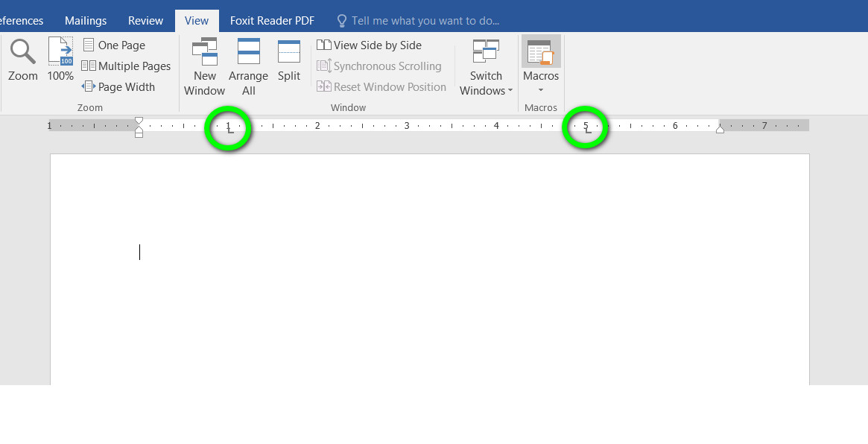Screen dimensions: 868x444
Task: Click the View Side by Side label
Action: 378,45
